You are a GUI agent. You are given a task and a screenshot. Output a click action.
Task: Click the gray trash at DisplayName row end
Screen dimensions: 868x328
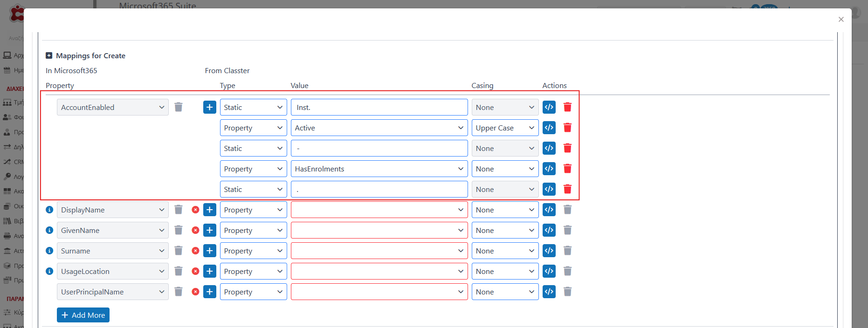[567, 210]
